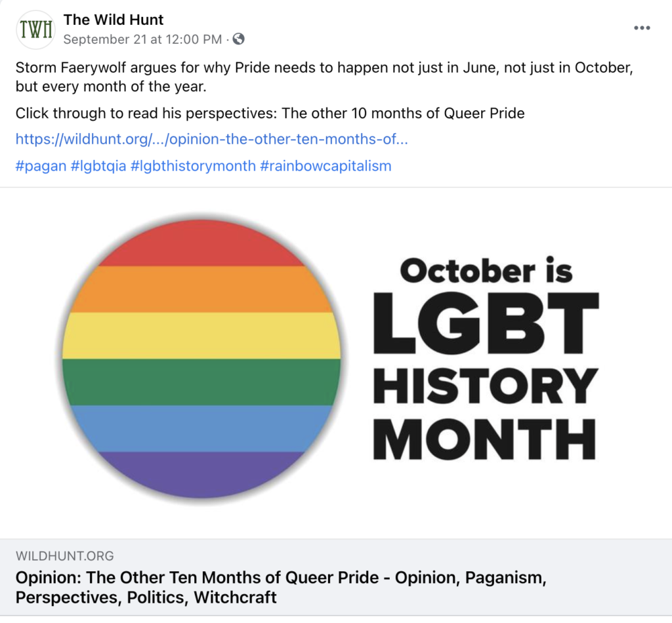Open the #lgbthistorymonth hashtag

(193, 165)
